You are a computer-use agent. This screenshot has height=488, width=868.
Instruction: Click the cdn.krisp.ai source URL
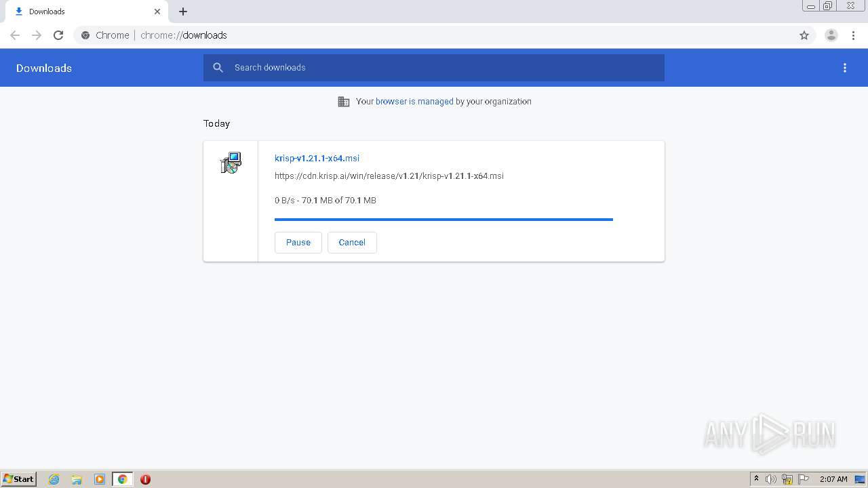coord(389,176)
